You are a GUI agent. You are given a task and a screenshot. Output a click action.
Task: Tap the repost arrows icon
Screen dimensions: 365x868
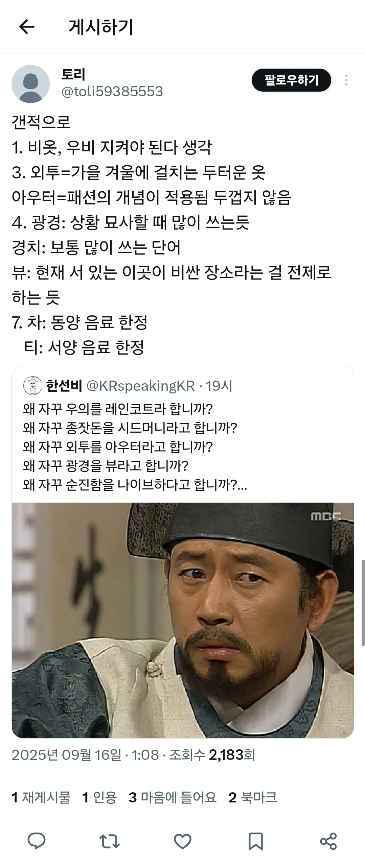click(110, 841)
